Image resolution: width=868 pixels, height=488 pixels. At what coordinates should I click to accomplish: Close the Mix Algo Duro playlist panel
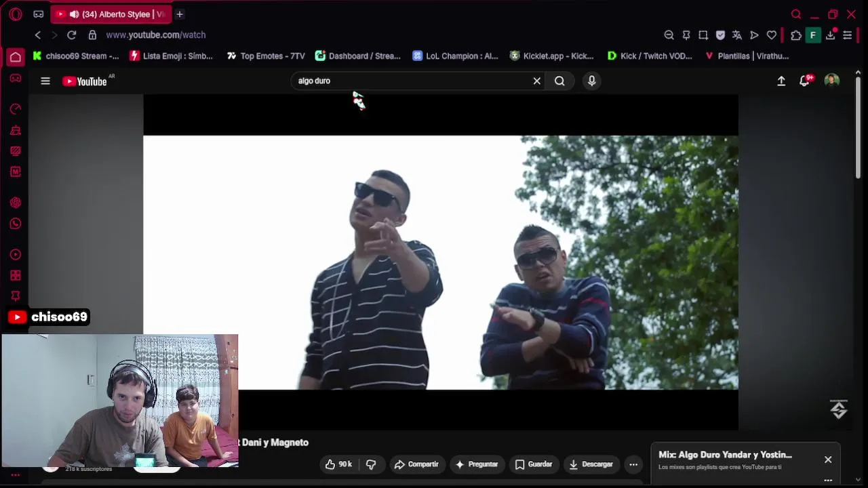pos(828,460)
